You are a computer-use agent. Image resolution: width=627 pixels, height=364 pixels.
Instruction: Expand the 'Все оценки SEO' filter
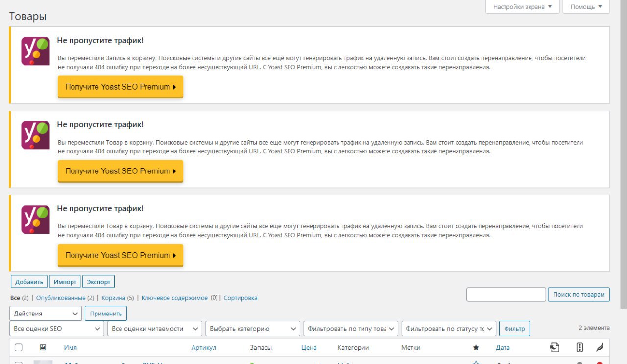click(x=57, y=329)
